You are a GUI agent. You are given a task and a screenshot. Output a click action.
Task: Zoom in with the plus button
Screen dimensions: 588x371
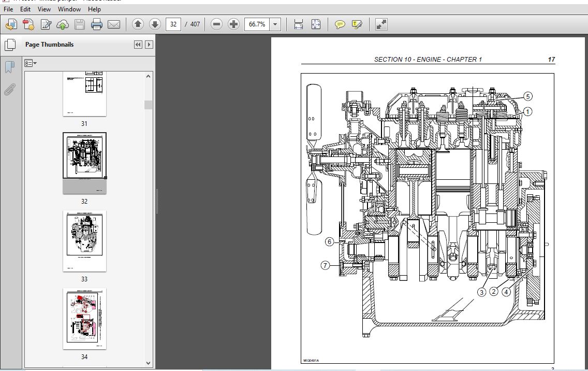tap(233, 24)
